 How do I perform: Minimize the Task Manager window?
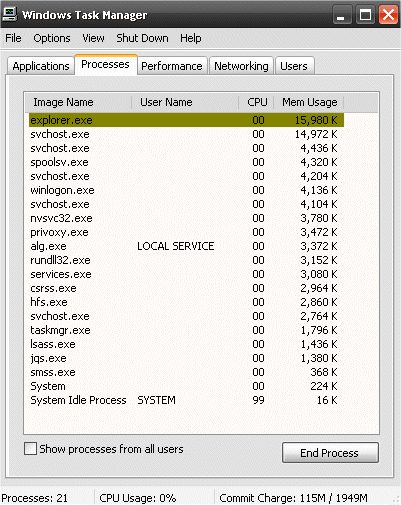point(341,15)
